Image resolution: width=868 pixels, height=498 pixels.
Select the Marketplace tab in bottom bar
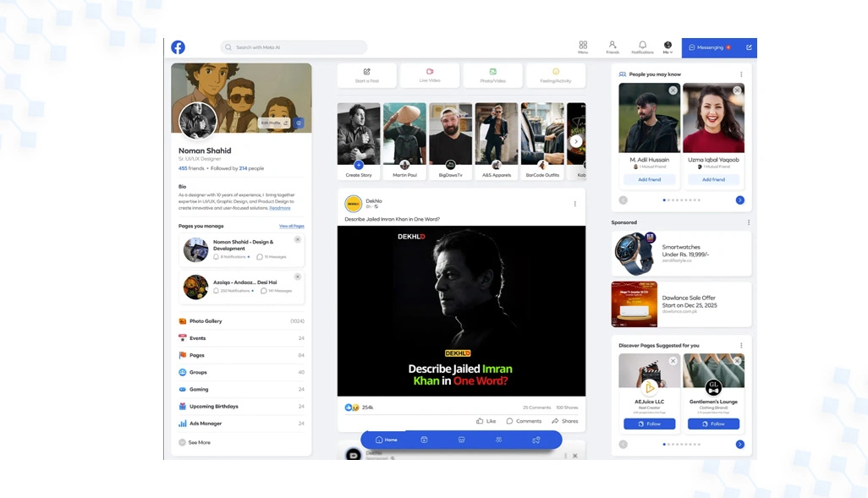pos(461,440)
